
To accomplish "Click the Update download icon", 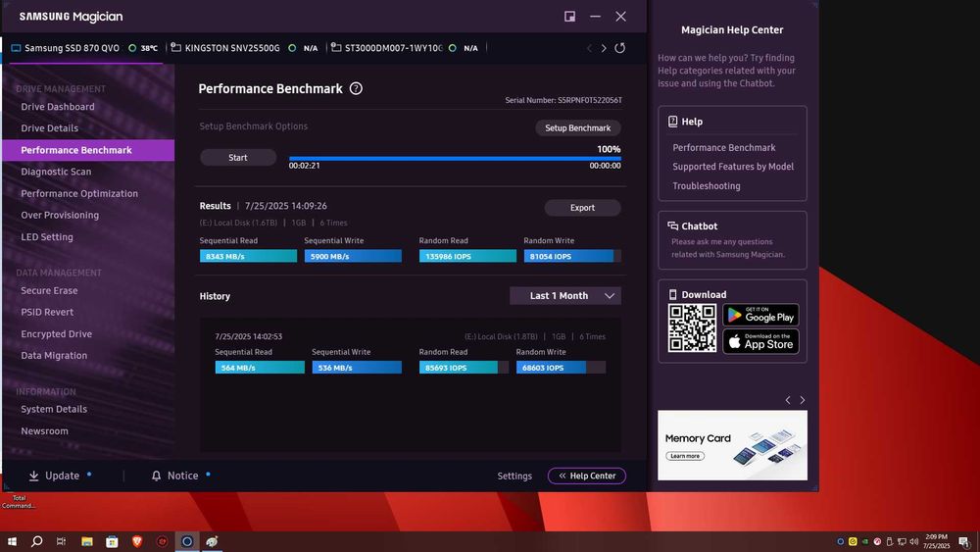I will pyautogui.click(x=34, y=476).
